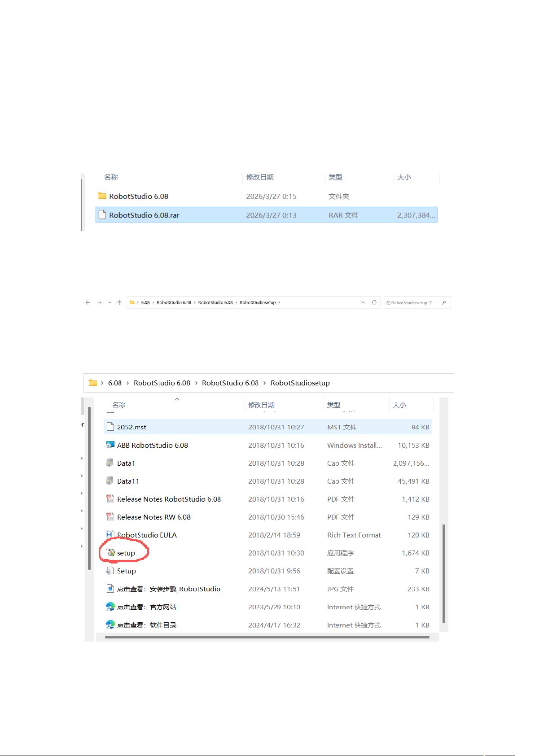Sort by 大小 header above the .rar list
Image resolution: width=535 pixels, height=756 pixels.
404,177
